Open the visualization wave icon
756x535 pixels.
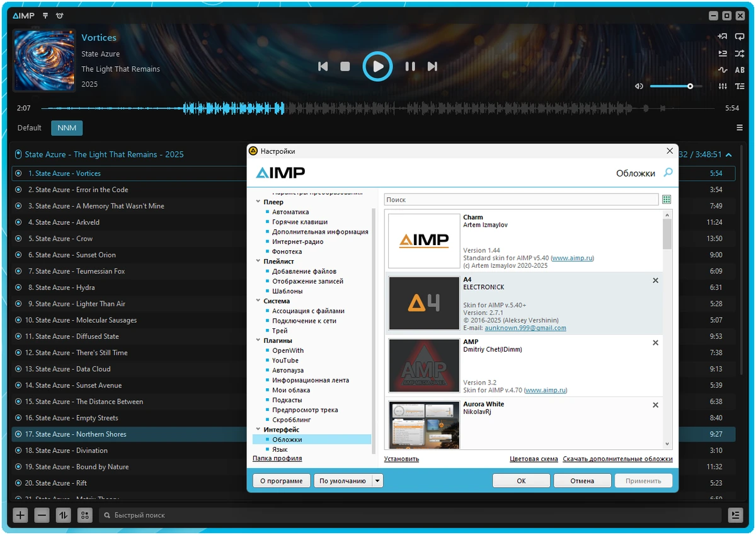(723, 70)
